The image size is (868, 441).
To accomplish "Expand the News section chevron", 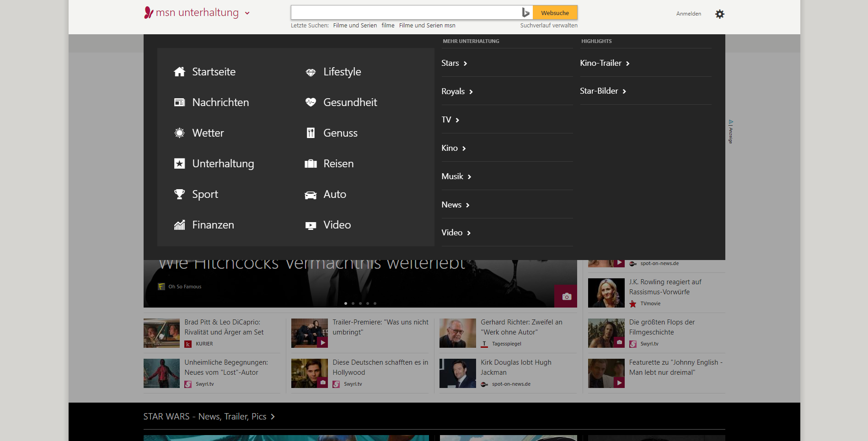I will (x=468, y=205).
